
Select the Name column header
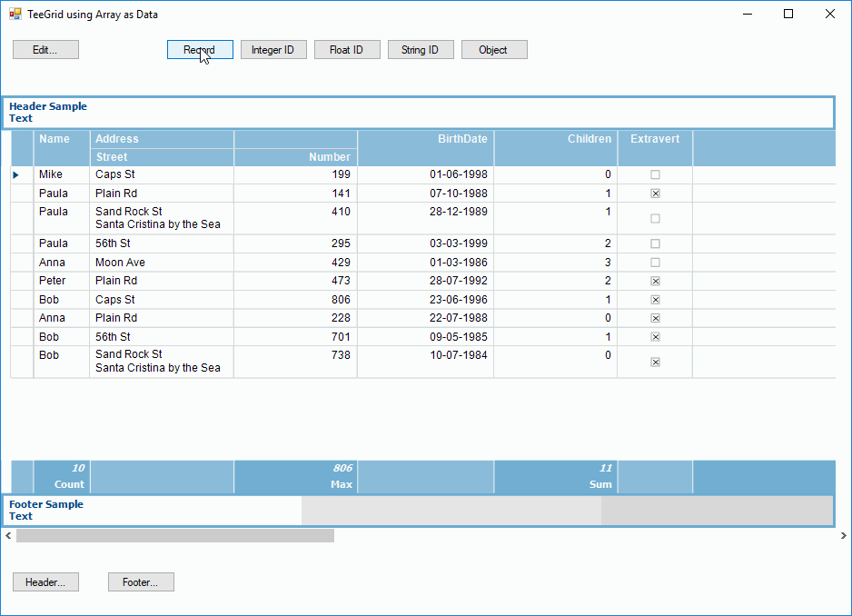tap(61, 140)
